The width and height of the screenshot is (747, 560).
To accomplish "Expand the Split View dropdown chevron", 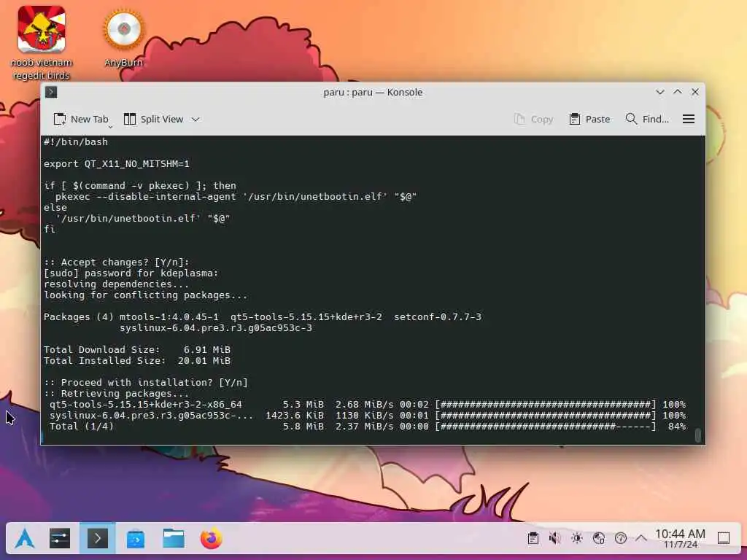I will point(196,120).
